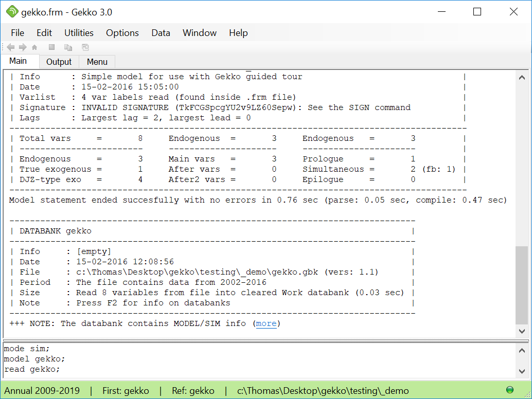Open the Utilities menu
532x399 pixels.
(x=78, y=32)
